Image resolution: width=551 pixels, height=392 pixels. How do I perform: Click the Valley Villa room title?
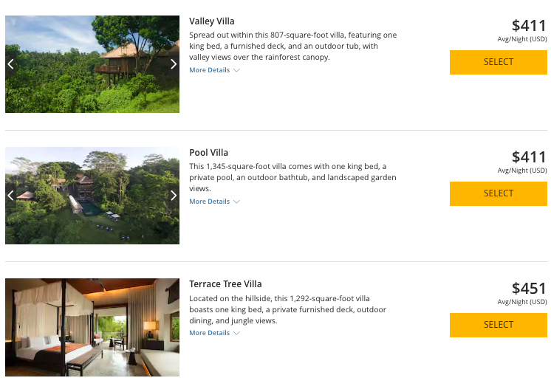pyautogui.click(x=212, y=21)
